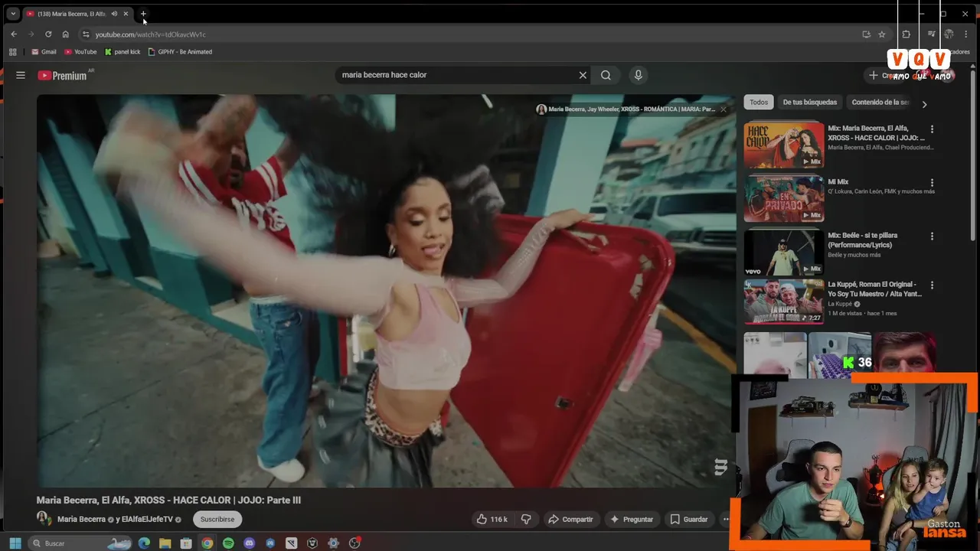Dismiss the in-video suggested card

tap(724, 109)
